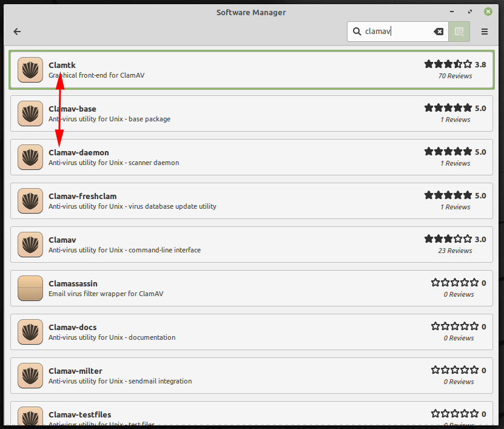Click the "70 Reviews" text for Clamtk
504x429 pixels.
tap(455, 76)
